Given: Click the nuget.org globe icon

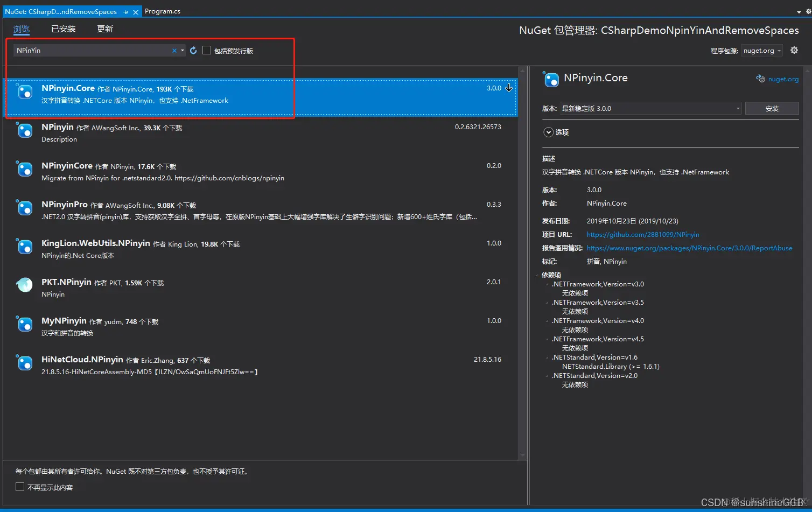Looking at the screenshot, I should pyautogui.click(x=760, y=79).
